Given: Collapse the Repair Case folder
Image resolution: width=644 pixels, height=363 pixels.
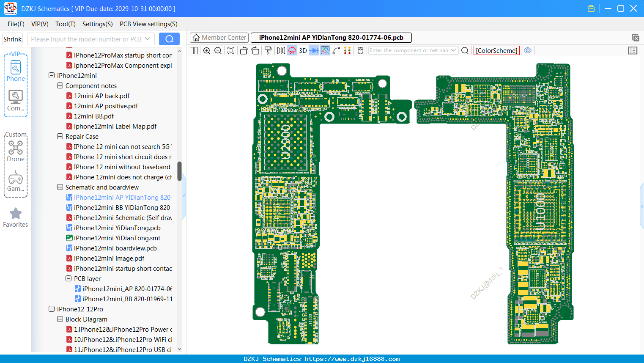Looking at the screenshot, I should (x=60, y=136).
